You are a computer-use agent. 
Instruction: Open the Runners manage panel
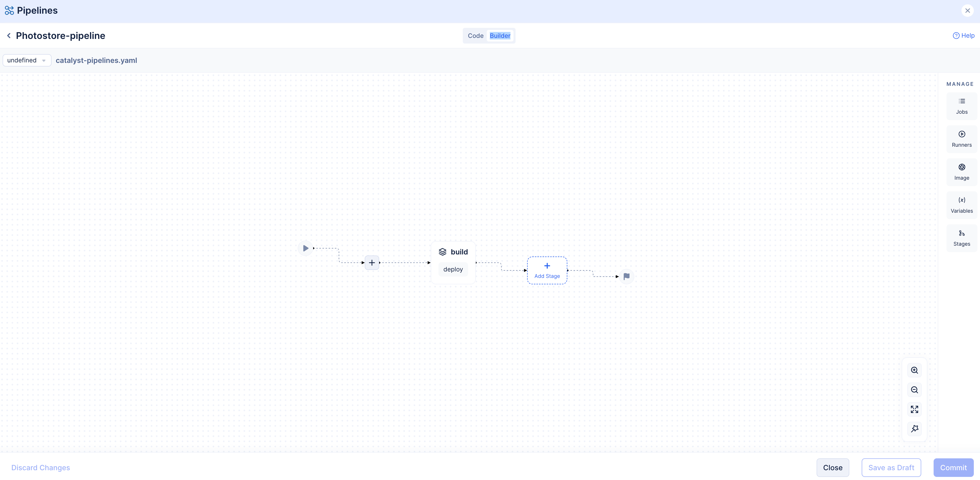(961, 139)
